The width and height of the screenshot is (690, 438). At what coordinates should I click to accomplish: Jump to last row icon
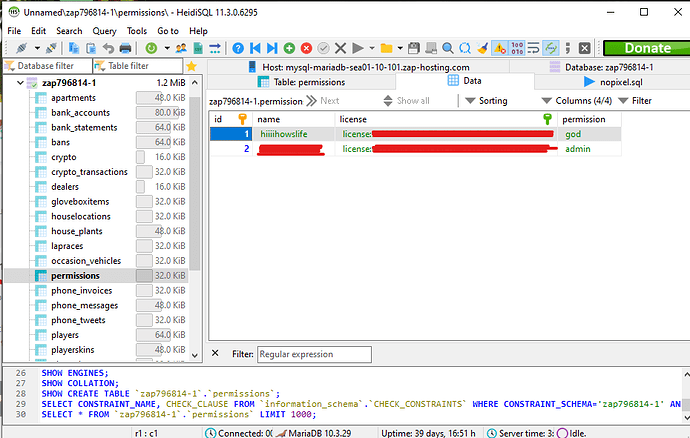pos(272,48)
